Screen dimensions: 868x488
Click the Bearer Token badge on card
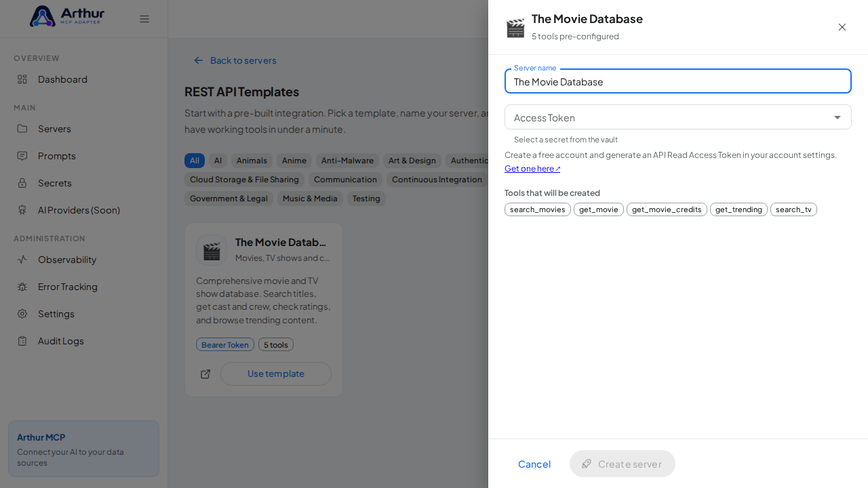coord(225,344)
